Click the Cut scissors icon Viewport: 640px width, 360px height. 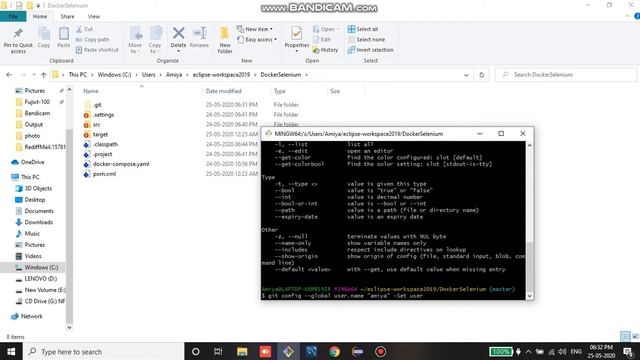[x=79, y=29]
